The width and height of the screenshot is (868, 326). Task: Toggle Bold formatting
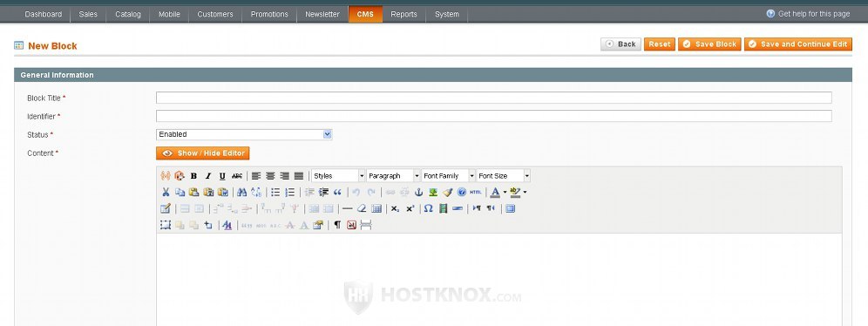tap(193, 176)
